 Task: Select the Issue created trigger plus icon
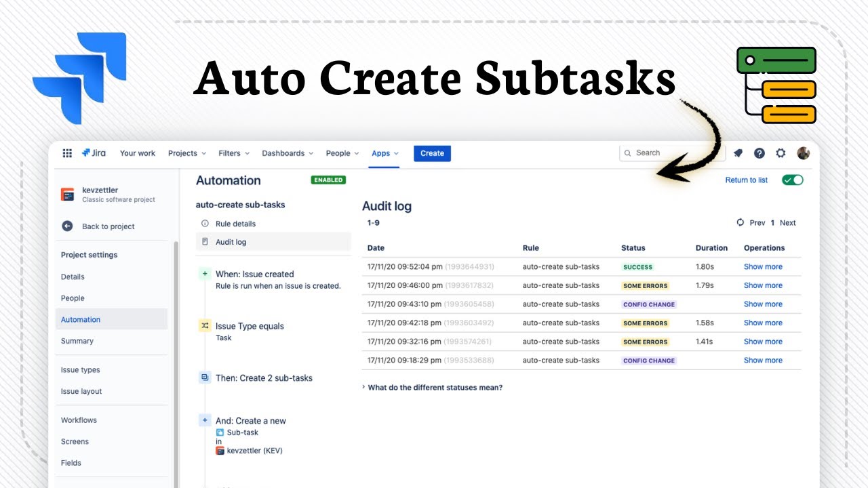[x=205, y=274]
